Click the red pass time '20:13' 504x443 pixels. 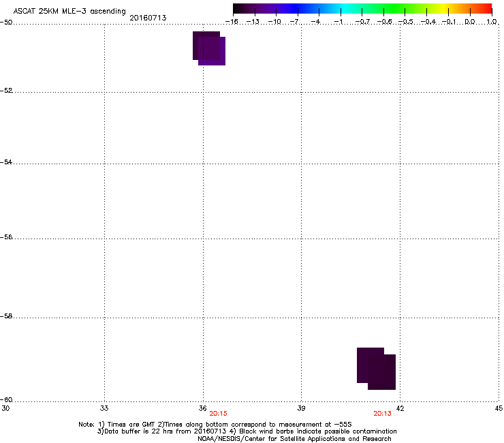tap(383, 414)
